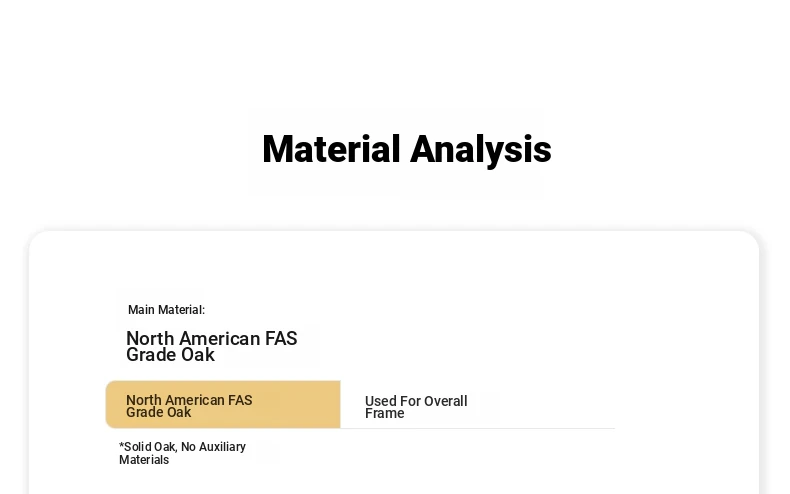The image size is (790, 494).
Task: Click the large North American FAS Grade Oak heading
Action: coord(212,346)
